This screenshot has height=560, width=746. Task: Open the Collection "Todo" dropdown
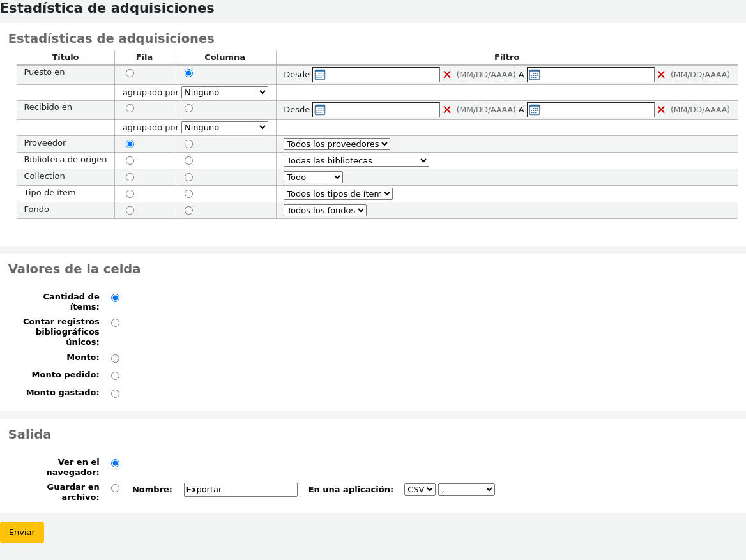pyautogui.click(x=312, y=177)
